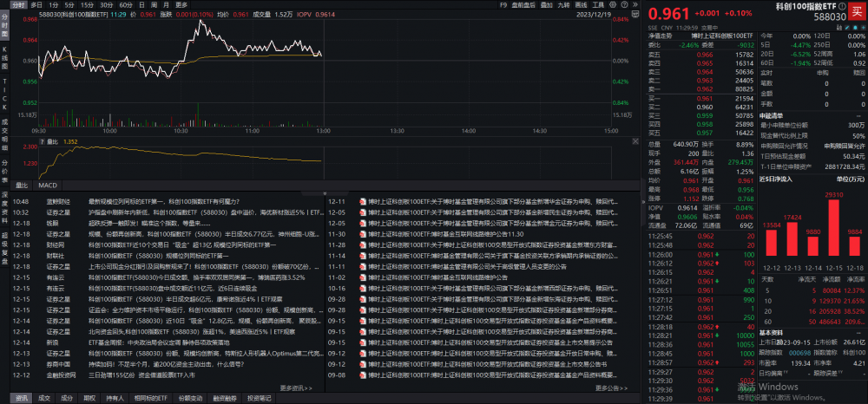The height and width of the screenshot is (404, 868).
Task: Open 更多资讯>> link
Action: (296, 388)
